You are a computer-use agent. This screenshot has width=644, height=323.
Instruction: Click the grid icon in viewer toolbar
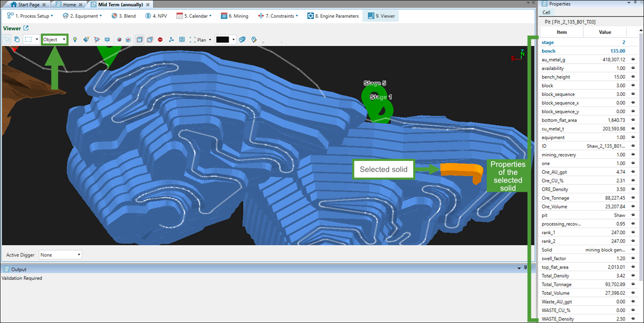click(x=182, y=39)
